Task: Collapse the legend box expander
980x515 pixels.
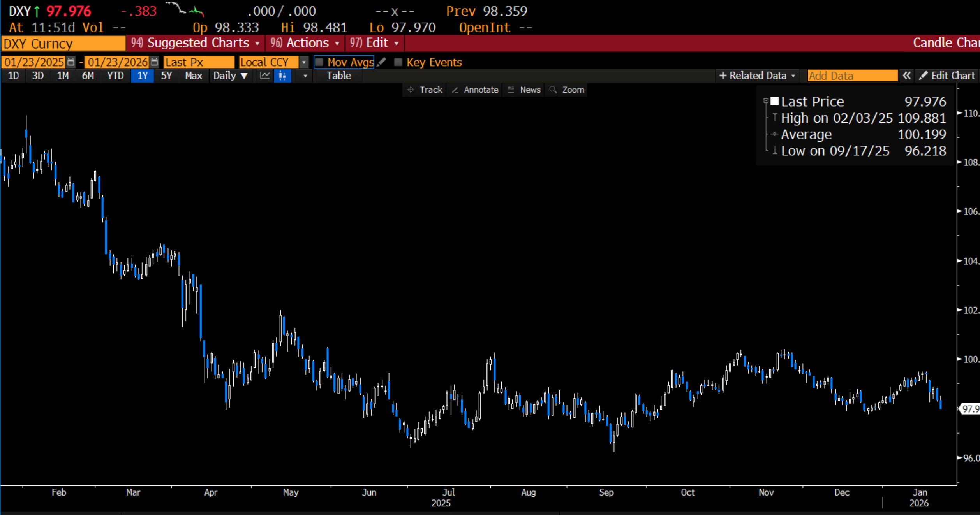Action: tap(766, 101)
